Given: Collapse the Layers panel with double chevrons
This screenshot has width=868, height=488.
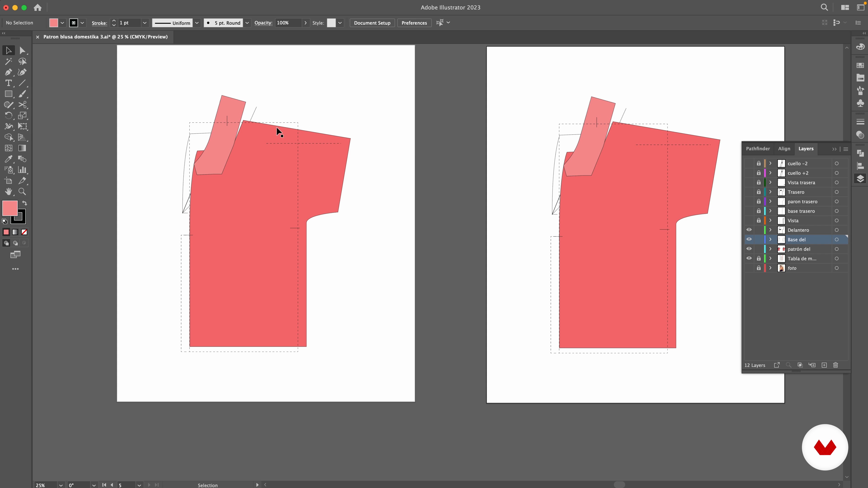Looking at the screenshot, I should click(x=834, y=149).
